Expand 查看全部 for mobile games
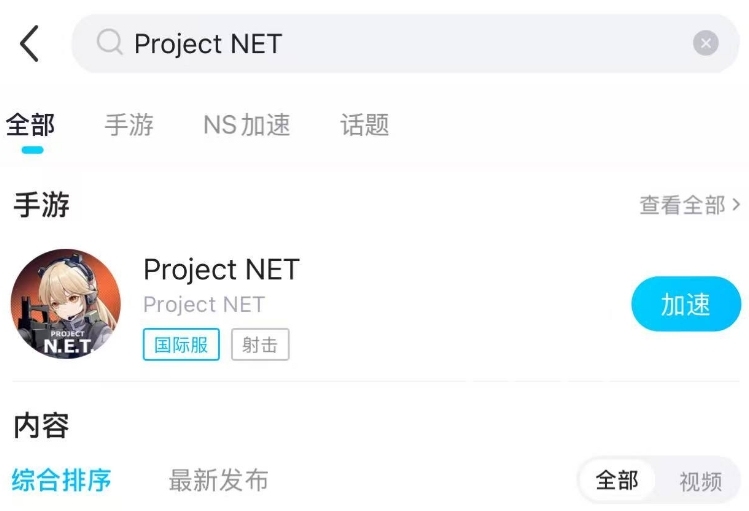The height and width of the screenshot is (511, 749). pos(690,205)
